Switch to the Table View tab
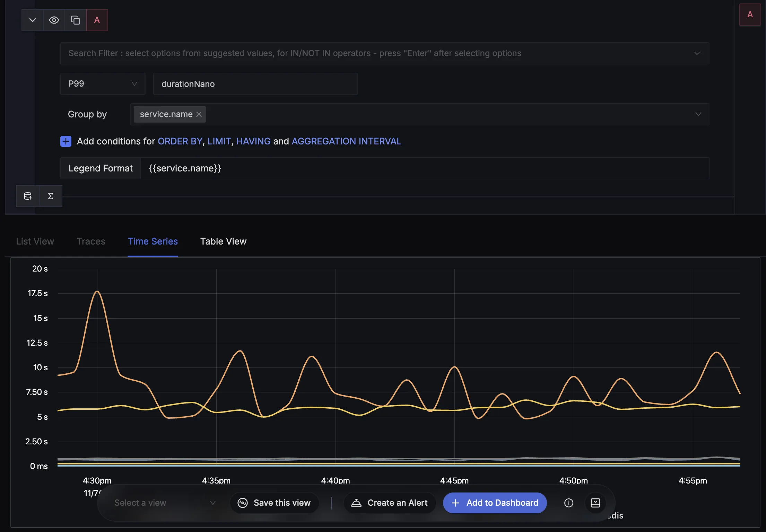 point(223,241)
